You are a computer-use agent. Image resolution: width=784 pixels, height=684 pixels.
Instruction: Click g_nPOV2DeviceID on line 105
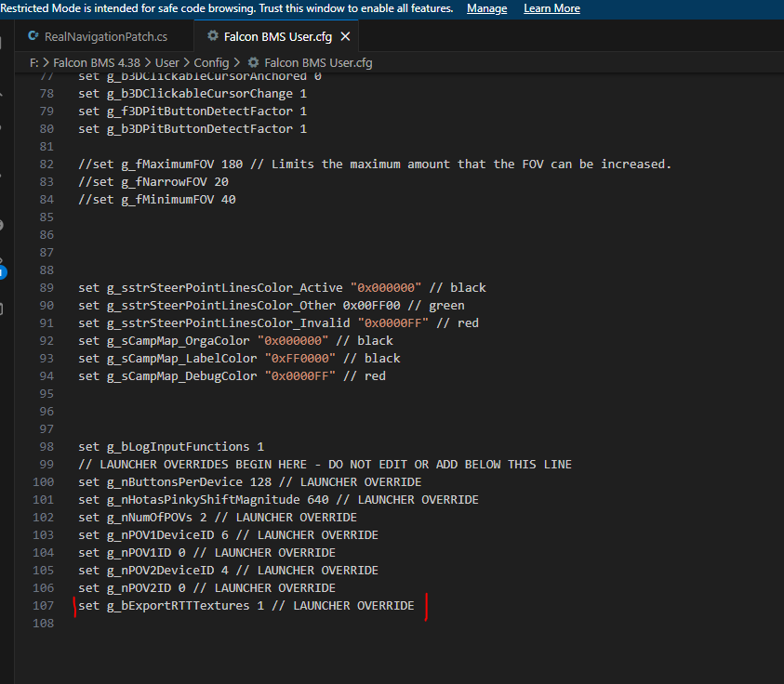[161, 571]
